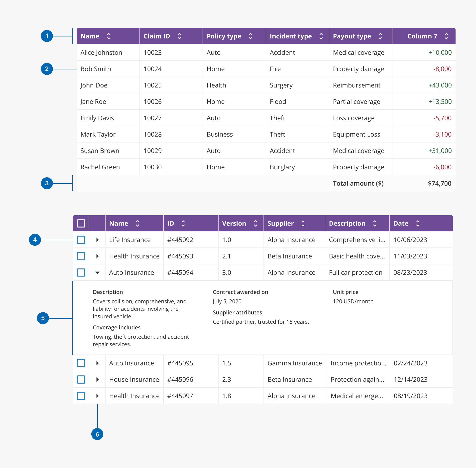476x468 pixels.
Task: Sort the second table by Version
Action: (255, 224)
